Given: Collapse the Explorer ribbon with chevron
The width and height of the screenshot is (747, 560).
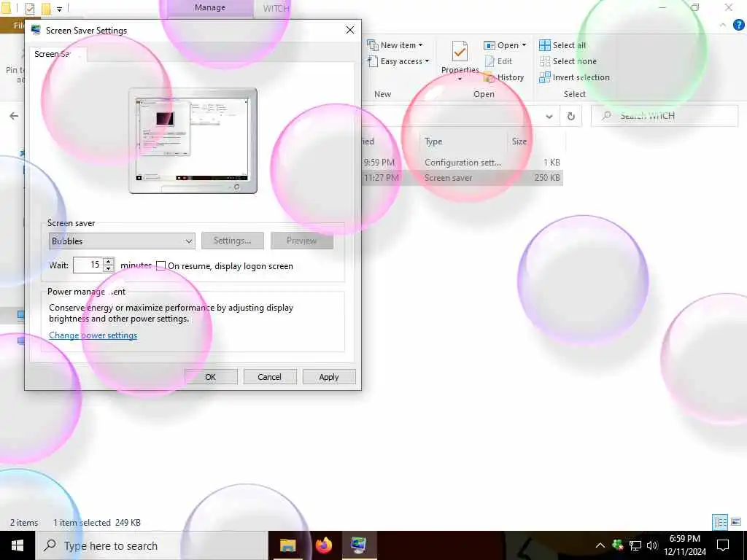Looking at the screenshot, I should [x=723, y=26].
